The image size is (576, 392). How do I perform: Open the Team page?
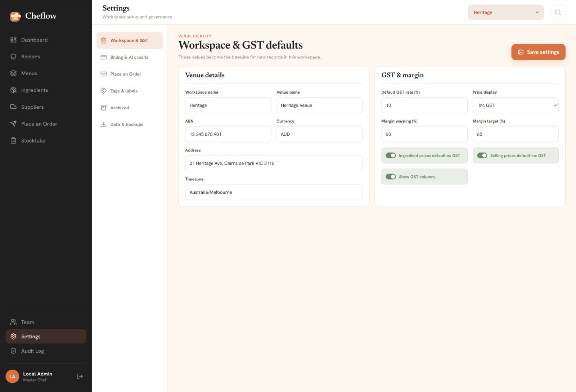pos(46,322)
